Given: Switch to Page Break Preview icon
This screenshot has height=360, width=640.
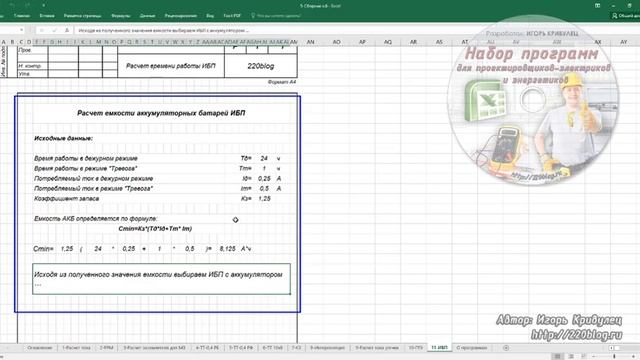Looking at the screenshot, I should click(584, 356).
